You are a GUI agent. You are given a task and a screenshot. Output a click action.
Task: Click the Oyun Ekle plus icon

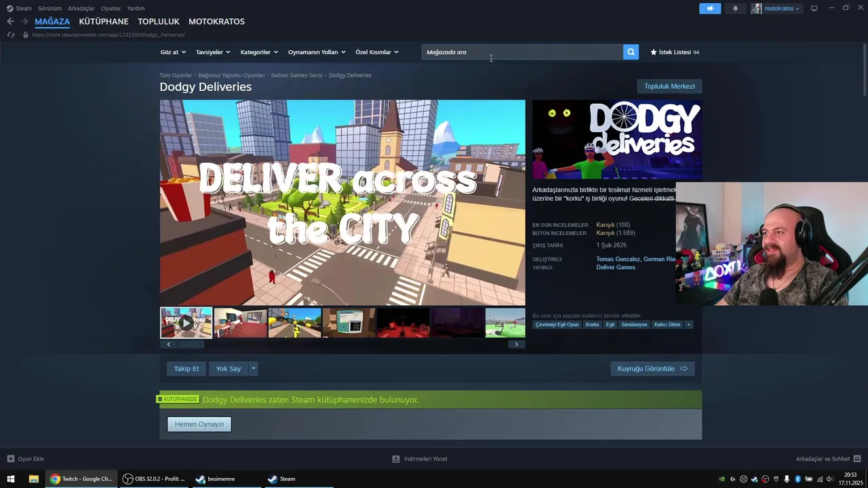[x=10, y=459]
